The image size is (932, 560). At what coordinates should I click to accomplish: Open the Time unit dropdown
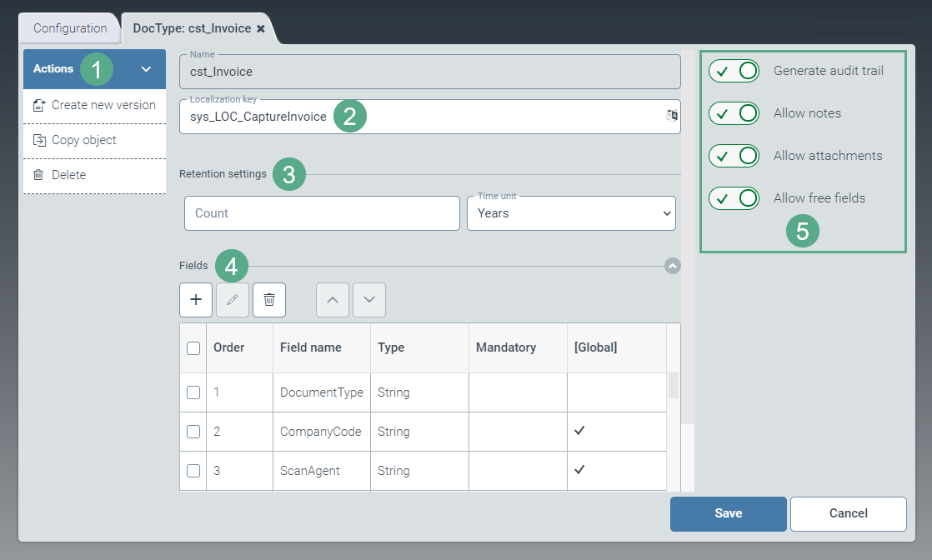click(x=571, y=213)
